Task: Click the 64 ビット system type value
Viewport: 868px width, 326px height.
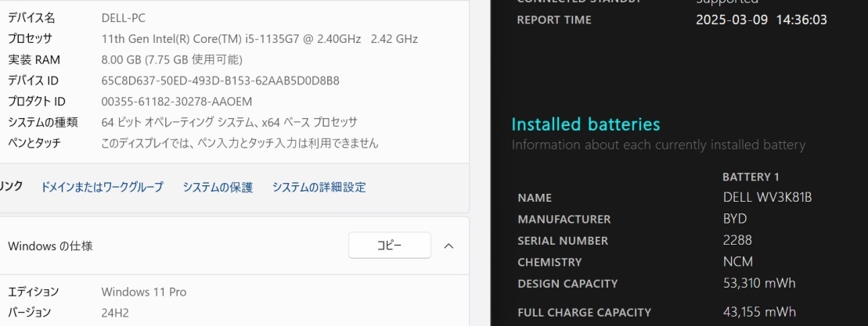Action: [229, 123]
